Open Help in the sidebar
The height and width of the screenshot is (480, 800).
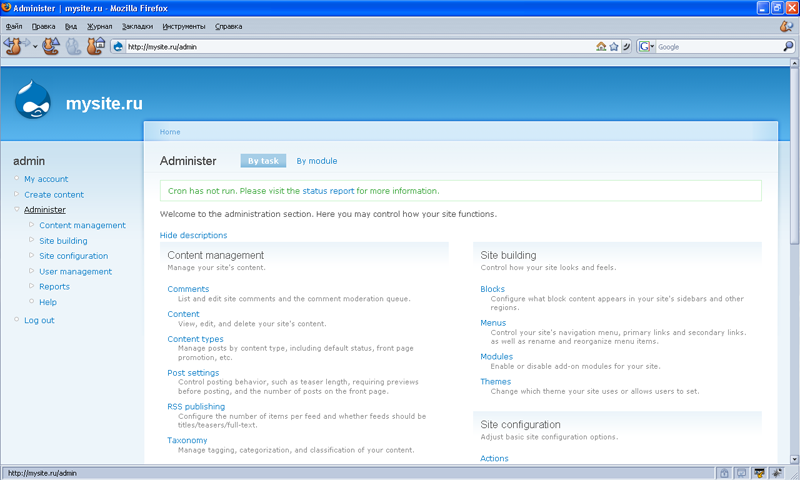[x=48, y=302]
